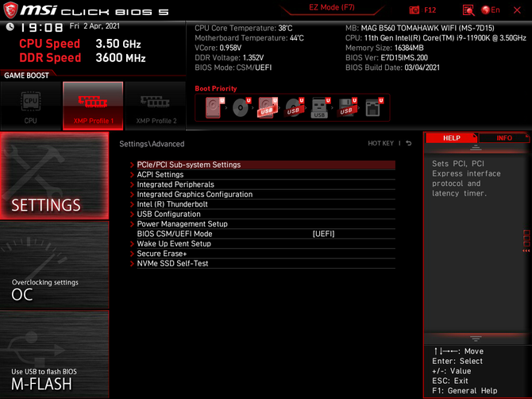Select the USB optical drive boot icon
Image resolution: width=532 pixels, height=399 pixels.
(x=294, y=107)
